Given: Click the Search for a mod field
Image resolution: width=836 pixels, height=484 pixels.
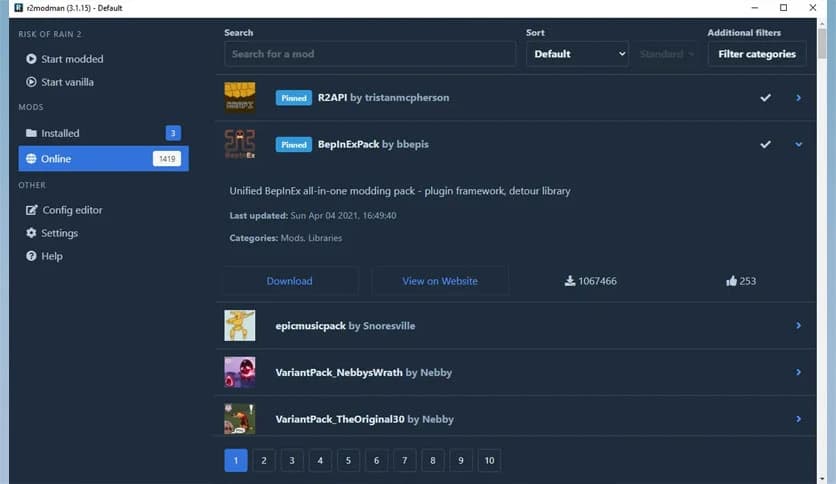Looking at the screenshot, I should pyautogui.click(x=370, y=54).
